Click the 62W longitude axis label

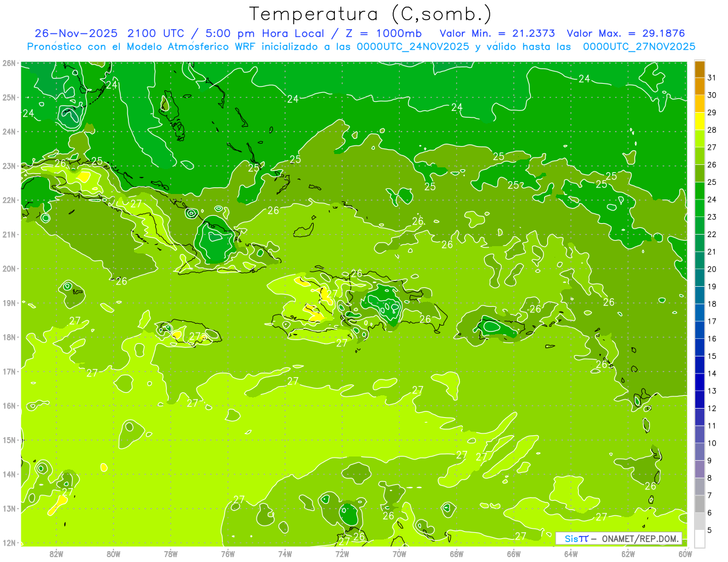pyautogui.click(x=628, y=554)
